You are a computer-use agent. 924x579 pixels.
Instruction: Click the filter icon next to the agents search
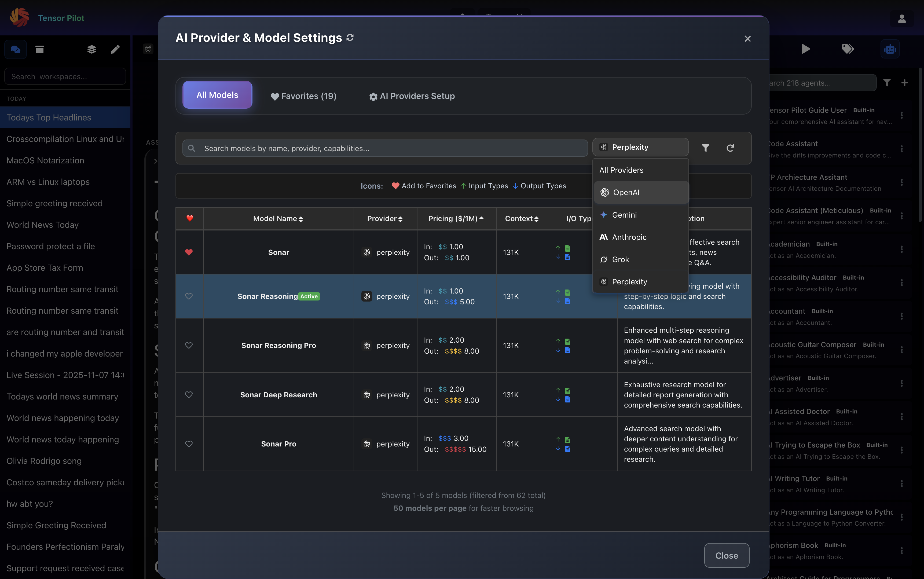[x=888, y=82]
